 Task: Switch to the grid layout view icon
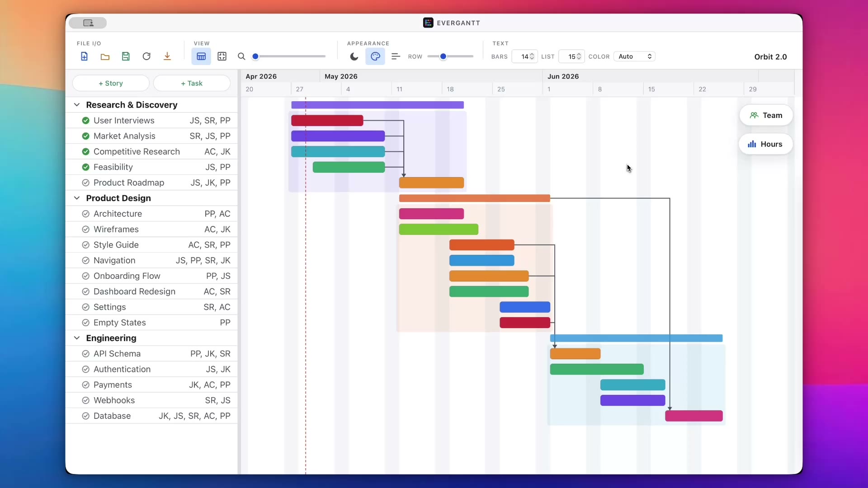coord(222,56)
